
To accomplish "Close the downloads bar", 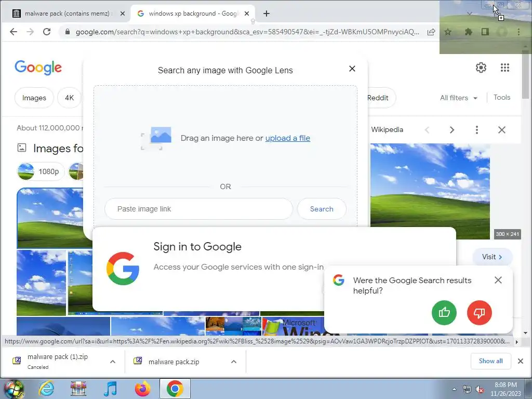I will click(x=521, y=361).
